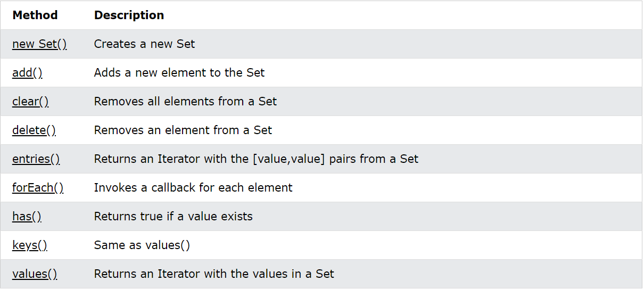
Task: Open the clear() method reference
Action: coord(30,102)
